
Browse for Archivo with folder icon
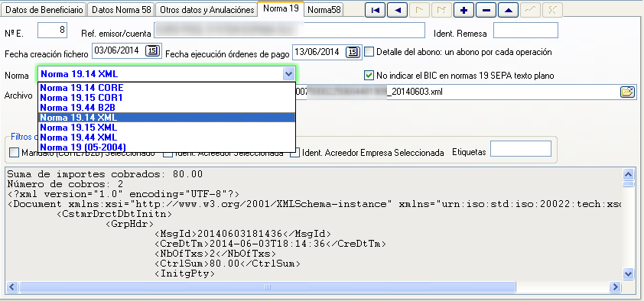coord(627,92)
